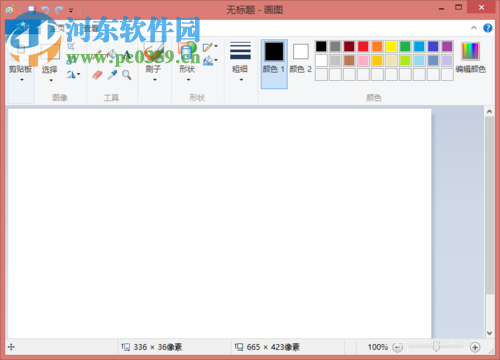The image size is (500, 360).
Task: Click the 形状 shapes gallery icon
Action: coord(187,52)
